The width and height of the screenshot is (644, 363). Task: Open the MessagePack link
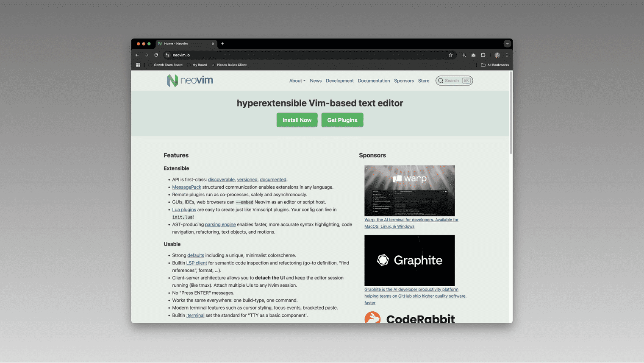186,187
